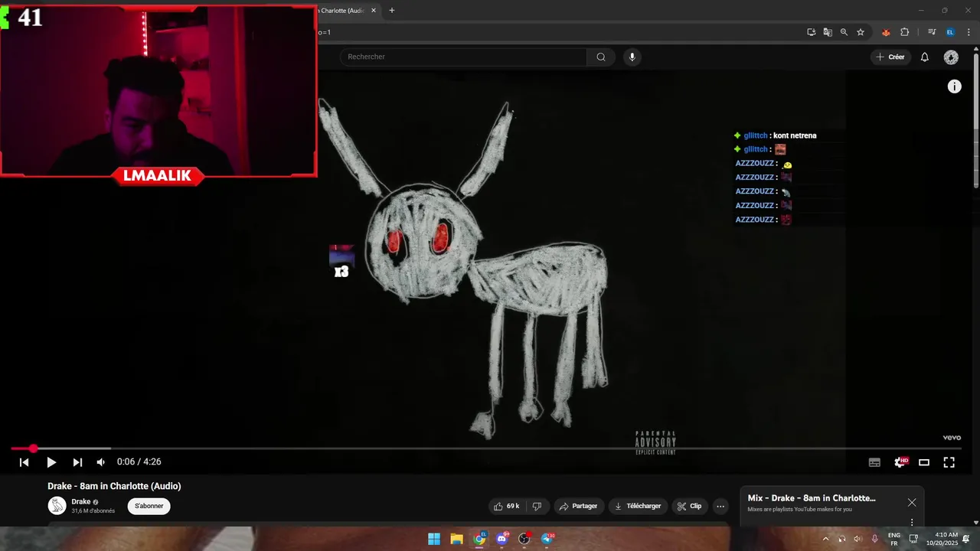Open Mix playlist options menu

912,522
